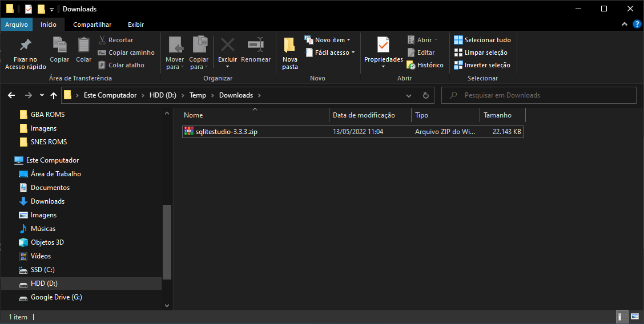Open the address bar history dropdown
This screenshot has height=324, width=644.
tap(409, 96)
